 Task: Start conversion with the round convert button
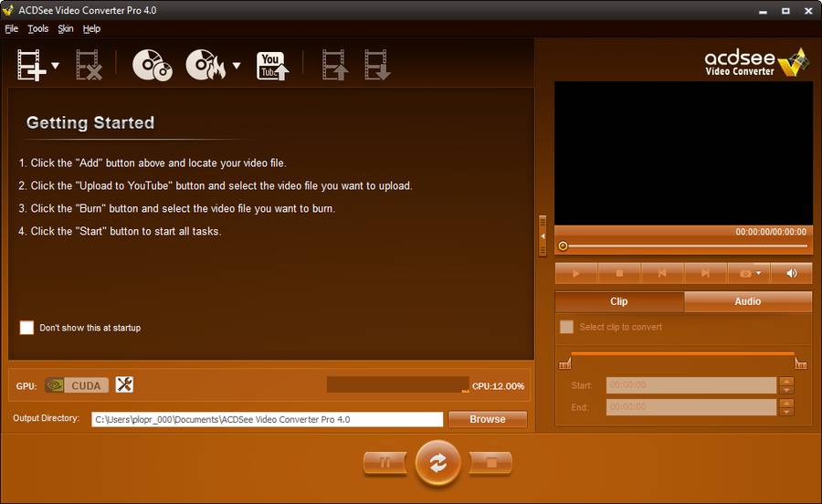pos(437,463)
